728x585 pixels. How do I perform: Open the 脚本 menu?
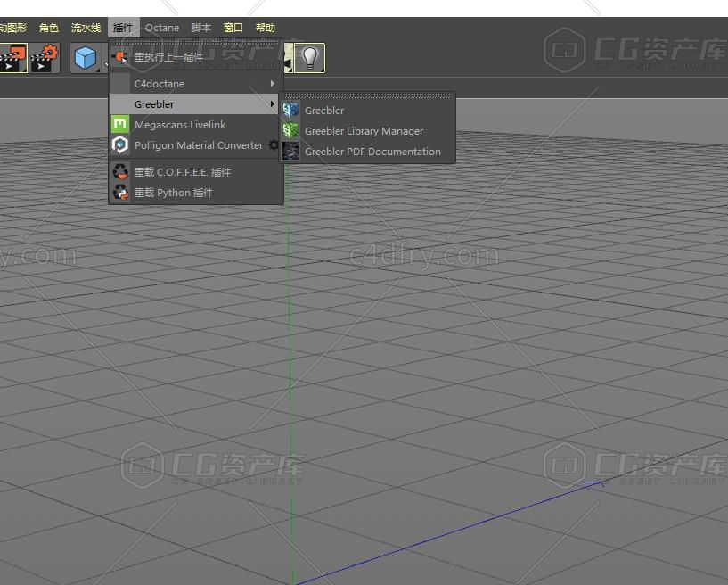[x=201, y=28]
